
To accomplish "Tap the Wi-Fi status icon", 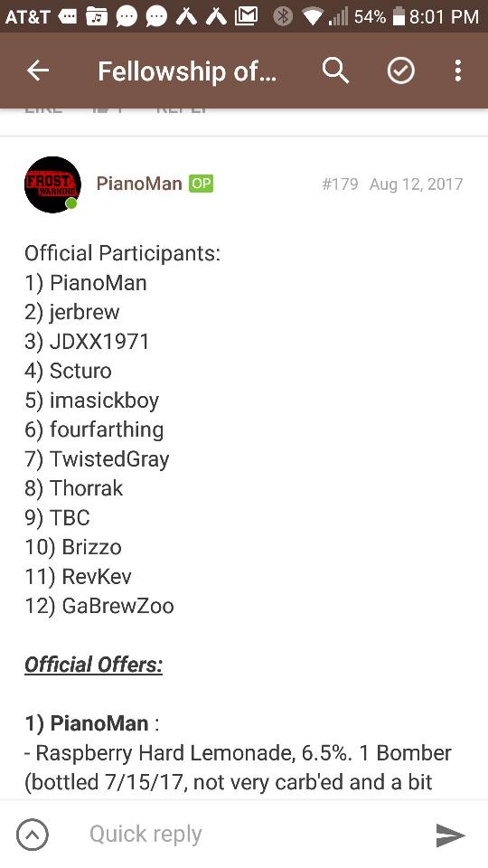I will pyautogui.click(x=313, y=17).
